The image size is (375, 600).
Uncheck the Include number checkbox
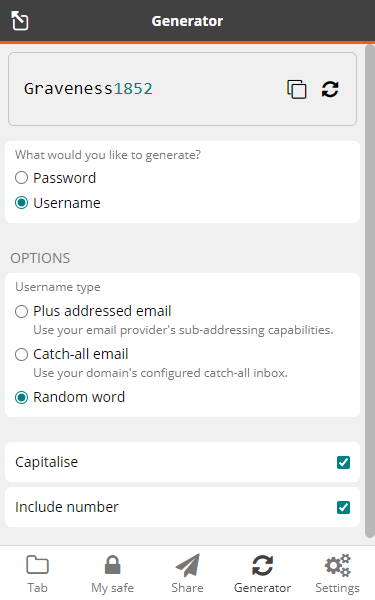[343, 507]
